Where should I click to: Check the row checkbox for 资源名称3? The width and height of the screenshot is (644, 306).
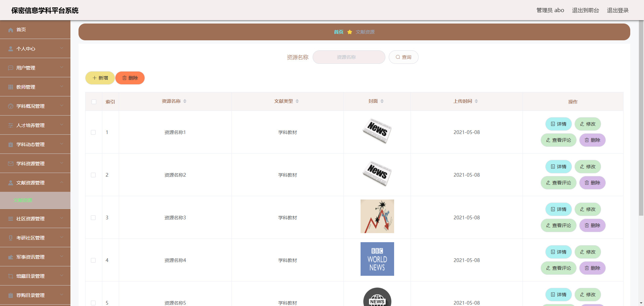93,218
